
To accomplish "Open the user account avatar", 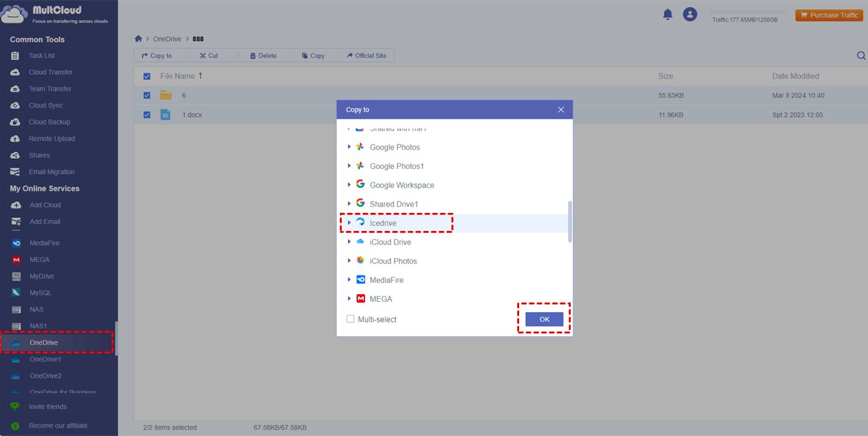I will (x=690, y=14).
